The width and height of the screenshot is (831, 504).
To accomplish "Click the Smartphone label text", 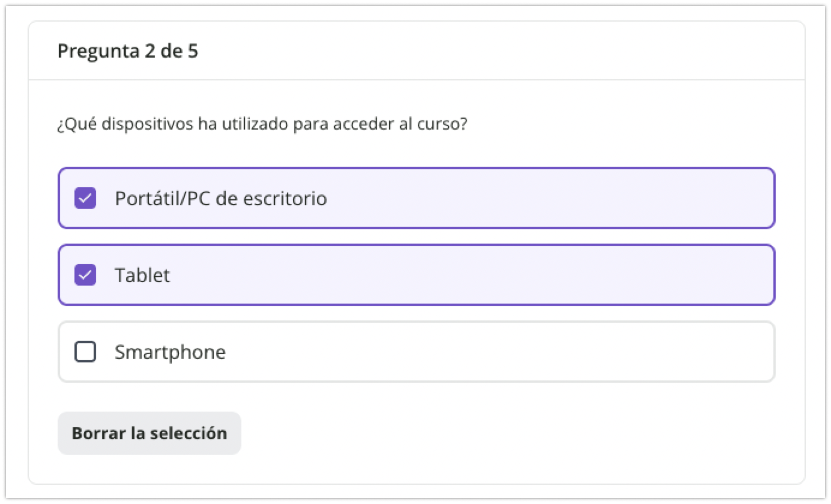I will (x=170, y=352).
